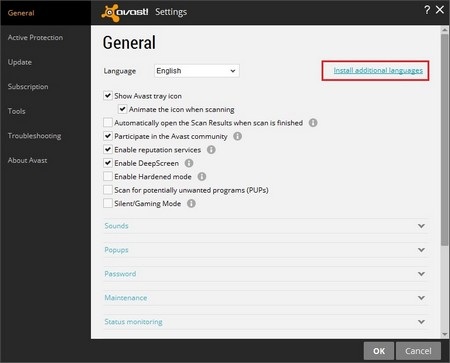Confirm settings with the OK button
This screenshot has height=363, width=450.
click(379, 351)
